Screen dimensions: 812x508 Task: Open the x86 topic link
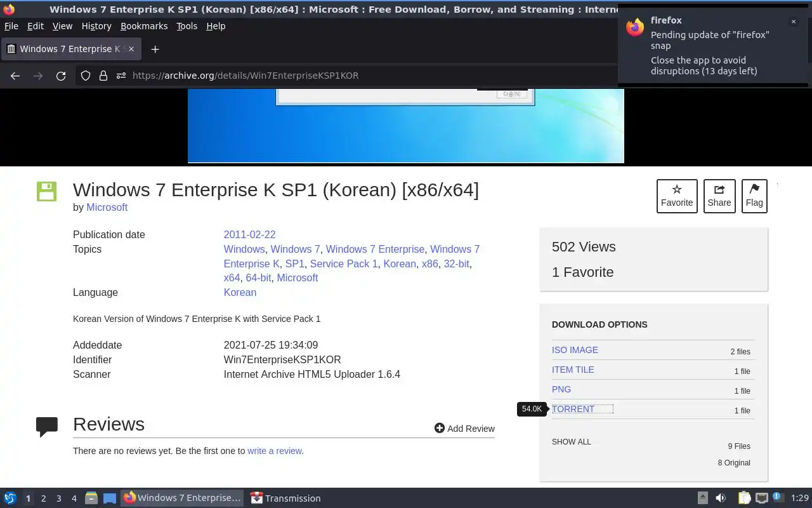(429, 264)
